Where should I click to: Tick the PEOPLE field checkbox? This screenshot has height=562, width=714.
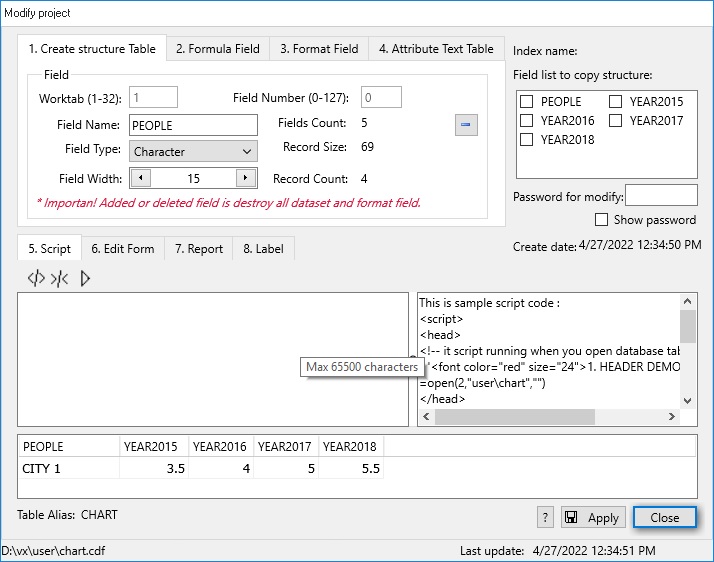point(526,101)
